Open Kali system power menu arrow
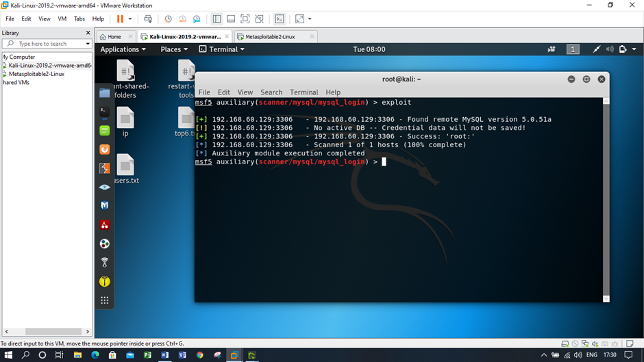Image resolution: width=644 pixels, height=362 pixels. [634, 49]
